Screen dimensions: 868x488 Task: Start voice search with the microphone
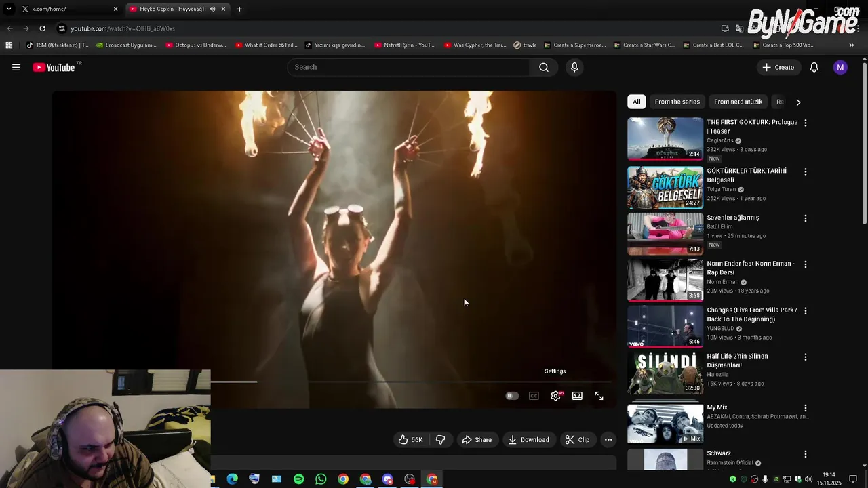(574, 67)
